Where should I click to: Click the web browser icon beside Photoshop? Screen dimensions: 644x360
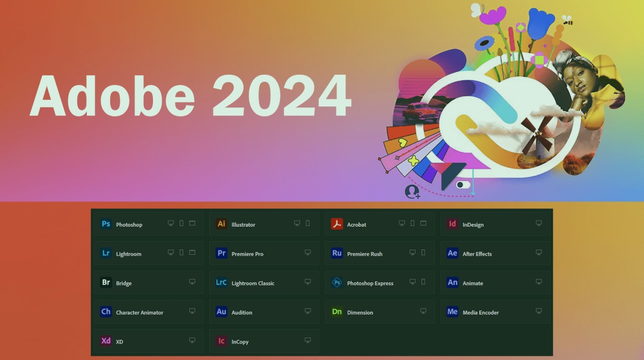point(192,223)
